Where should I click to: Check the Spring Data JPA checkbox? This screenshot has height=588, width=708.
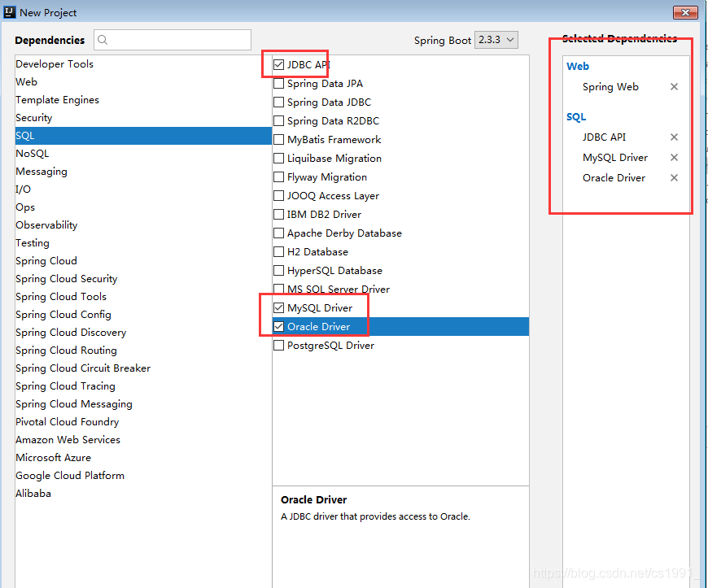pyautogui.click(x=278, y=84)
